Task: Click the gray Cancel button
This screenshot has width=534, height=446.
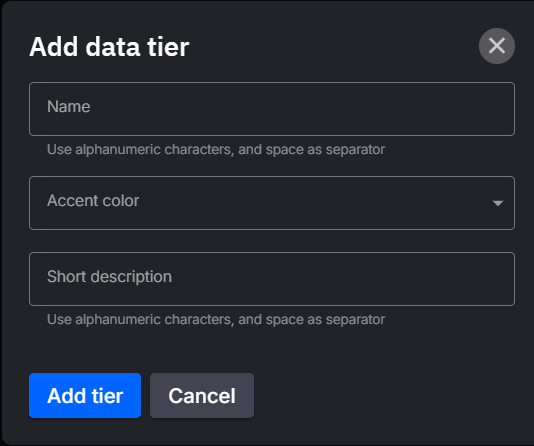Action: point(202,395)
